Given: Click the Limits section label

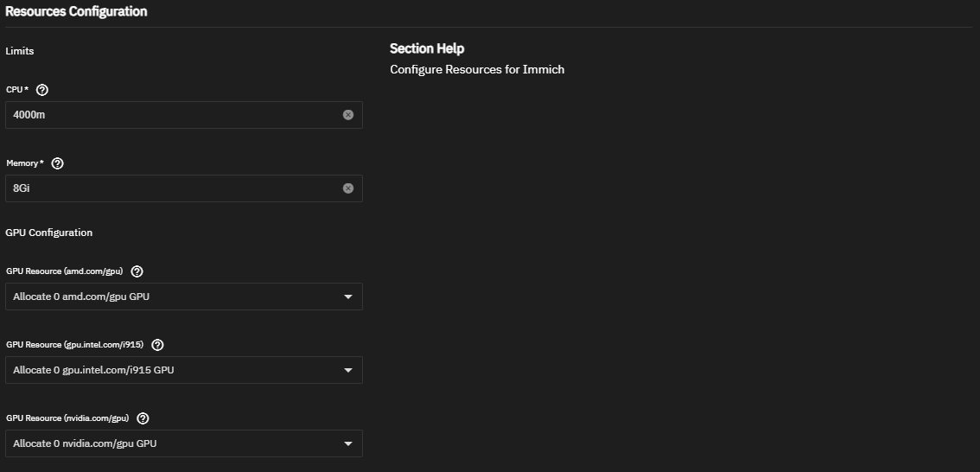Looking at the screenshot, I should pyautogui.click(x=20, y=51).
